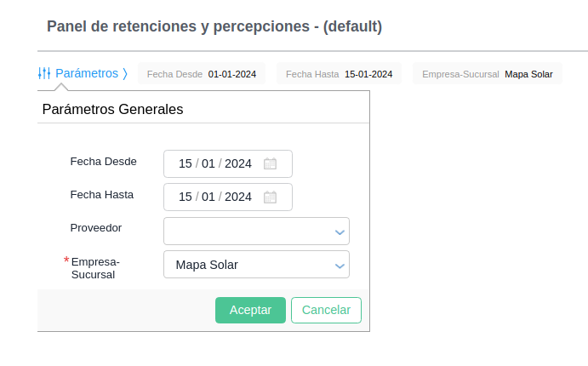Collapse the Parámetros chevron arrow

125,73
